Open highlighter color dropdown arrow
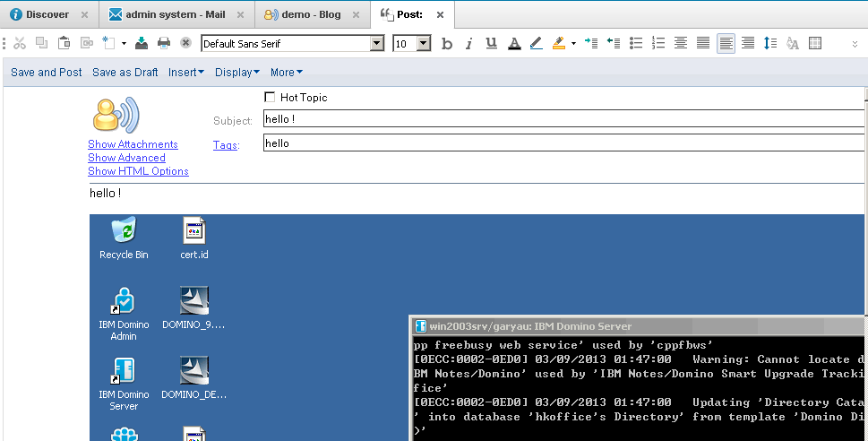This screenshot has height=441, width=868. coord(573,43)
